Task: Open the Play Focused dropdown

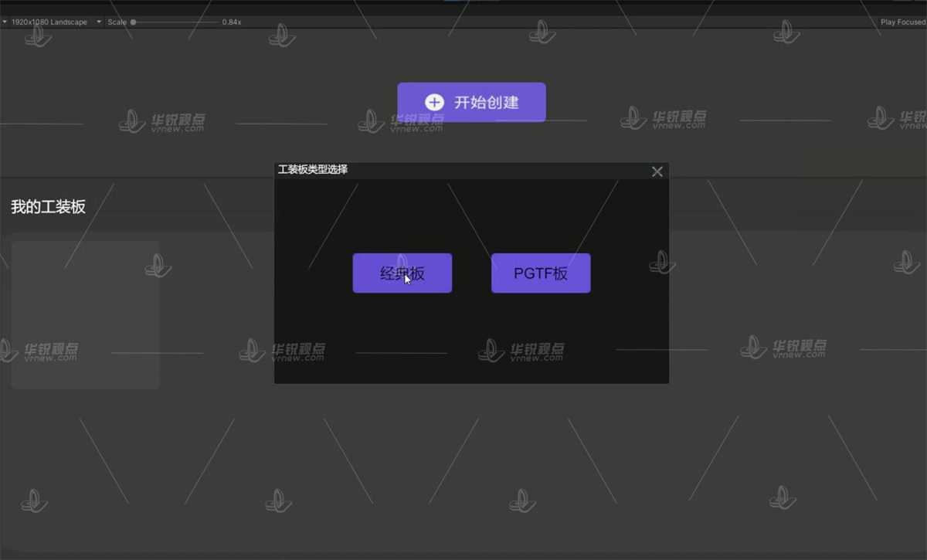Action: coord(902,22)
